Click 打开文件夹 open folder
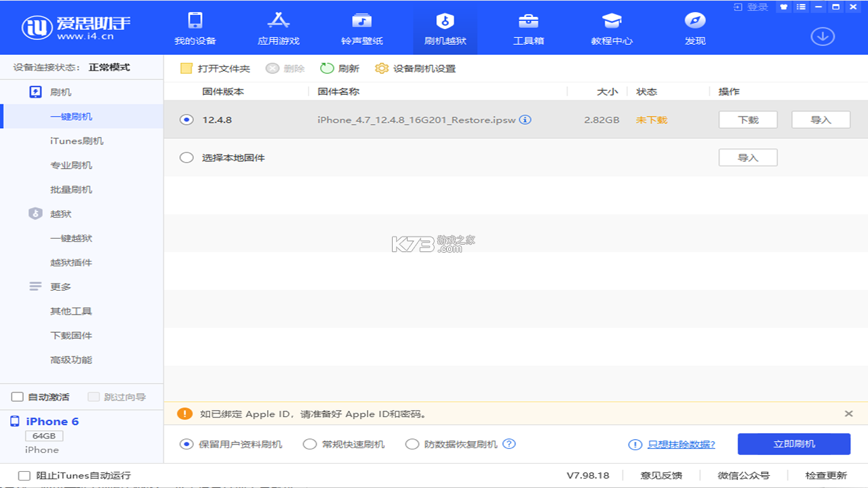The image size is (868, 488). (x=215, y=68)
